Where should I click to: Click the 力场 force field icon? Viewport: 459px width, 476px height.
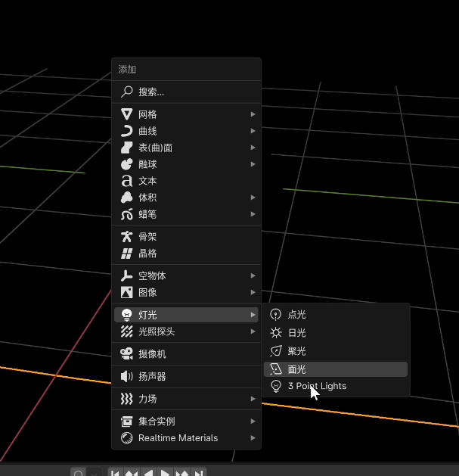point(127,399)
